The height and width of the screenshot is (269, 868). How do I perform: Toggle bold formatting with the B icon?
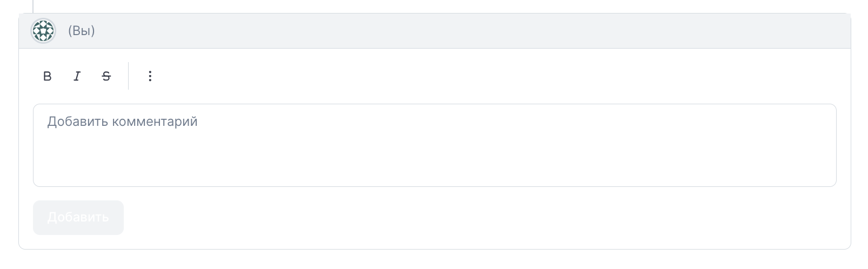[47, 76]
